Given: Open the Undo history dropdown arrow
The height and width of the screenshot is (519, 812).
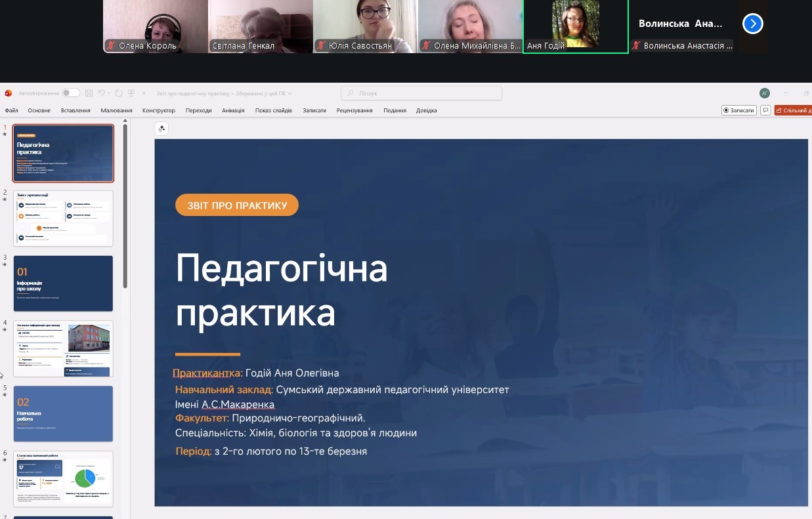Looking at the screenshot, I should tap(109, 93).
